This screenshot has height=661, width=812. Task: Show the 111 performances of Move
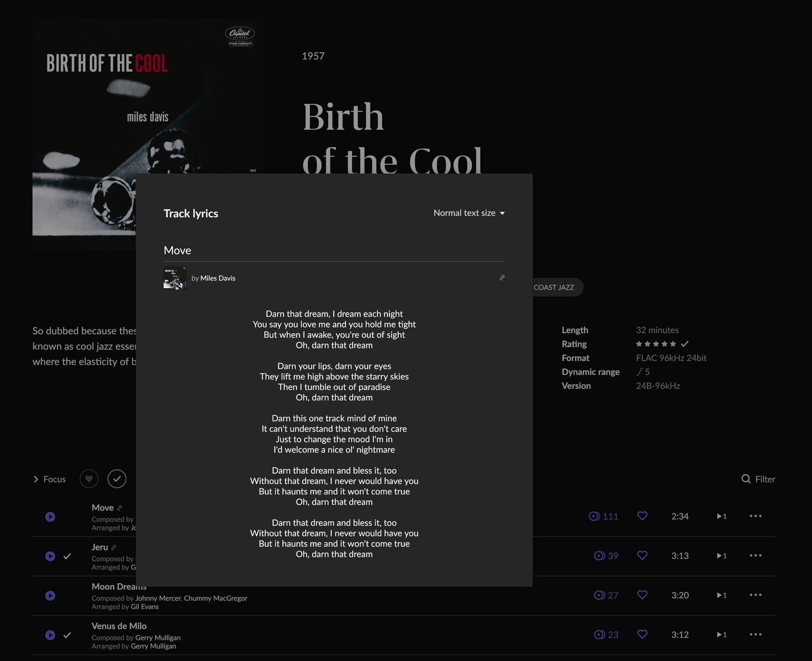(604, 516)
